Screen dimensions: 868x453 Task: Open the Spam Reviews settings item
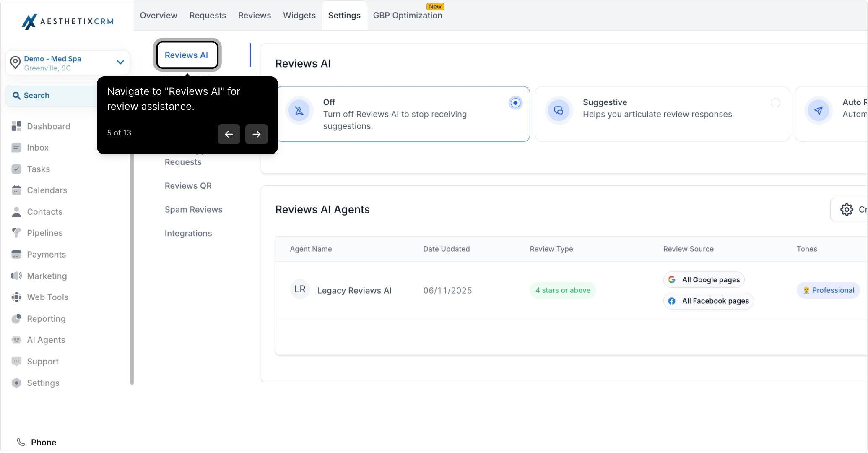(194, 210)
